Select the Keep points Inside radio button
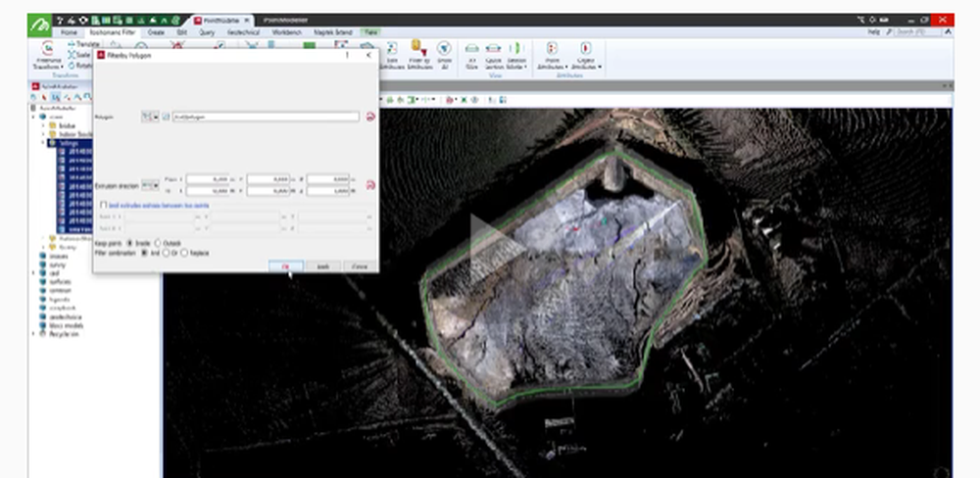This screenshot has width=980, height=478. 129,243
